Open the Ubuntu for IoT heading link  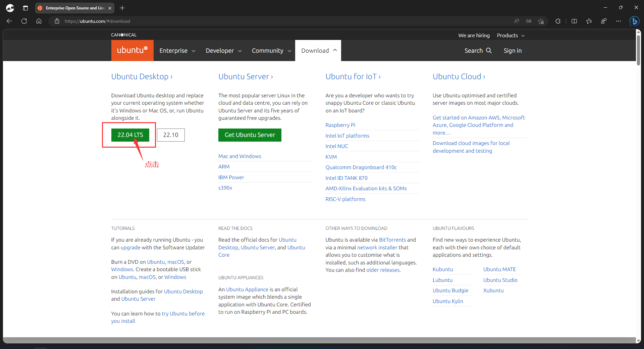click(x=353, y=77)
